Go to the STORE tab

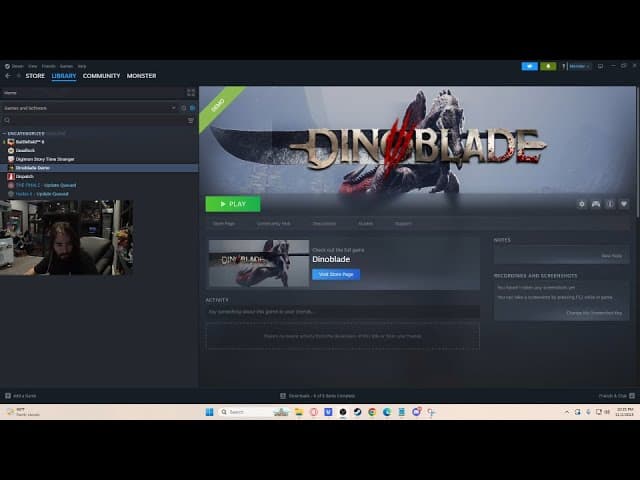tap(35, 76)
